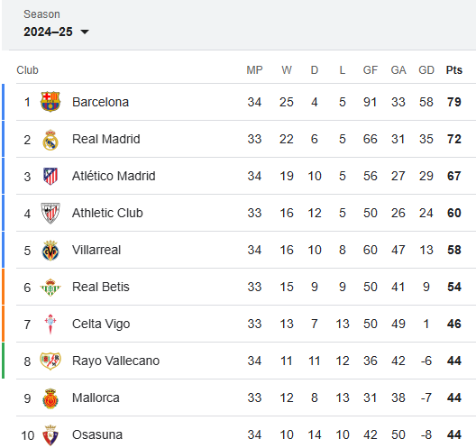The width and height of the screenshot is (476, 448).
Task: Open the Barcelona team link
Action: [100, 102]
